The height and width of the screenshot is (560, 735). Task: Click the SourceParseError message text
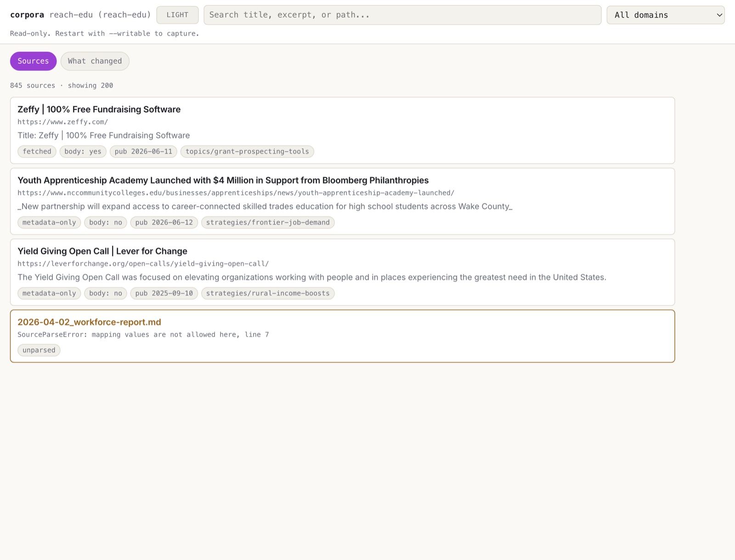click(x=143, y=335)
